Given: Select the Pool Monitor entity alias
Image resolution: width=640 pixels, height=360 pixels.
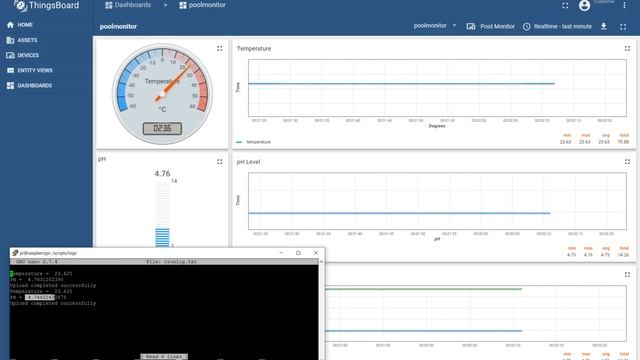Looking at the screenshot, I should (x=491, y=26).
